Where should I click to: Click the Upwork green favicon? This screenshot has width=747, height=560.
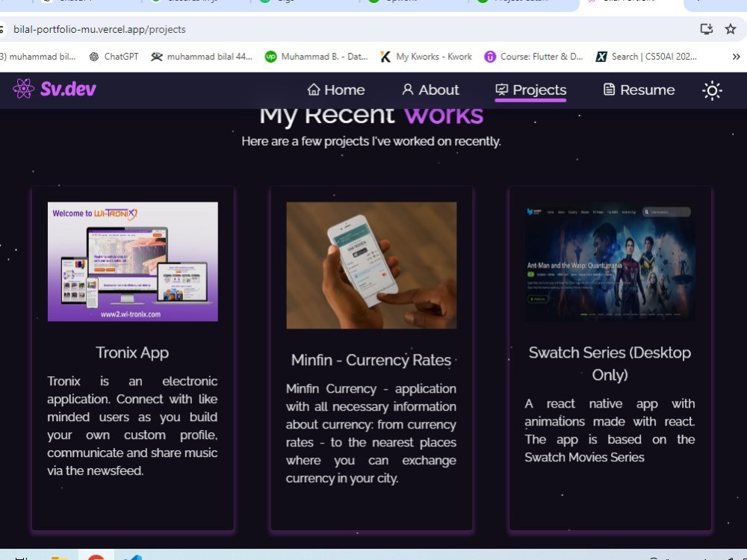pyautogui.click(x=270, y=57)
